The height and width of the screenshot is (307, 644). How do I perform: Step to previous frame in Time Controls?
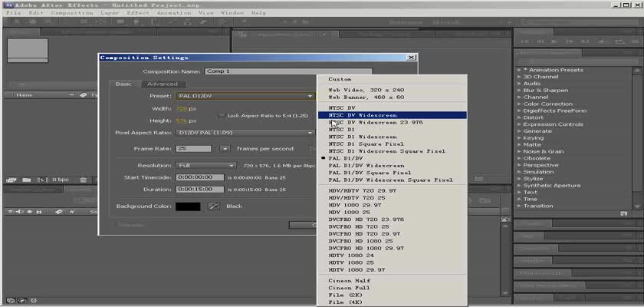coord(540,41)
